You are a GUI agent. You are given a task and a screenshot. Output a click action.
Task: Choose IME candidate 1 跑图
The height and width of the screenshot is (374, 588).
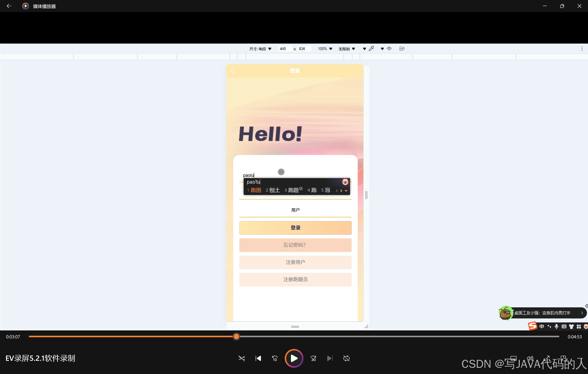point(254,190)
